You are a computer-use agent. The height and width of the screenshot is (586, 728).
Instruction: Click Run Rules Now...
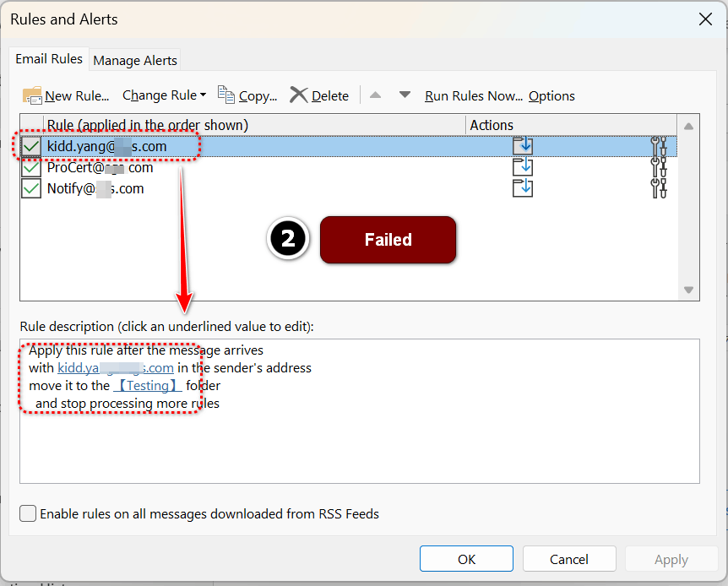pos(474,95)
